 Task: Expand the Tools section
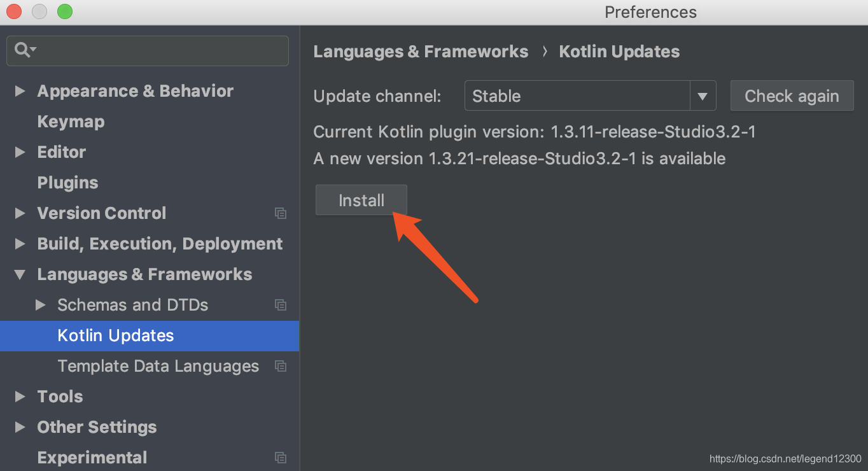coord(20,397)
